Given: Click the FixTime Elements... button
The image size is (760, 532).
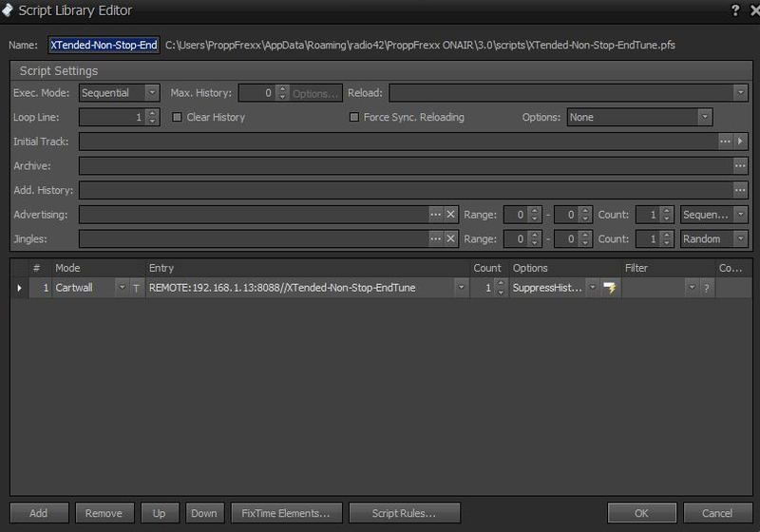Looking at the screenshot, I should pyautogui.click(x=286, y=513).
